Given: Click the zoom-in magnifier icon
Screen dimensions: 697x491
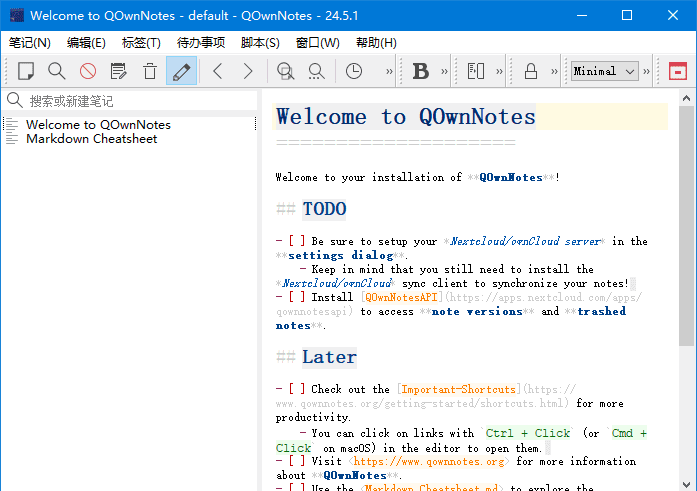Looking at the screenshot, I should [285, 71].
